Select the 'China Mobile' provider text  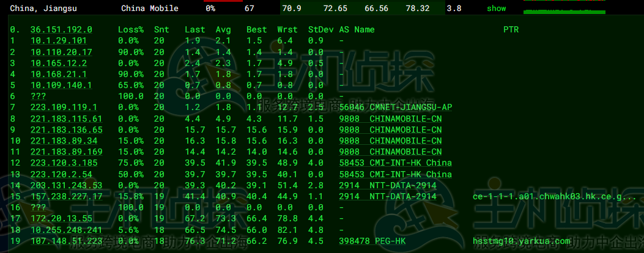point(150,8)
